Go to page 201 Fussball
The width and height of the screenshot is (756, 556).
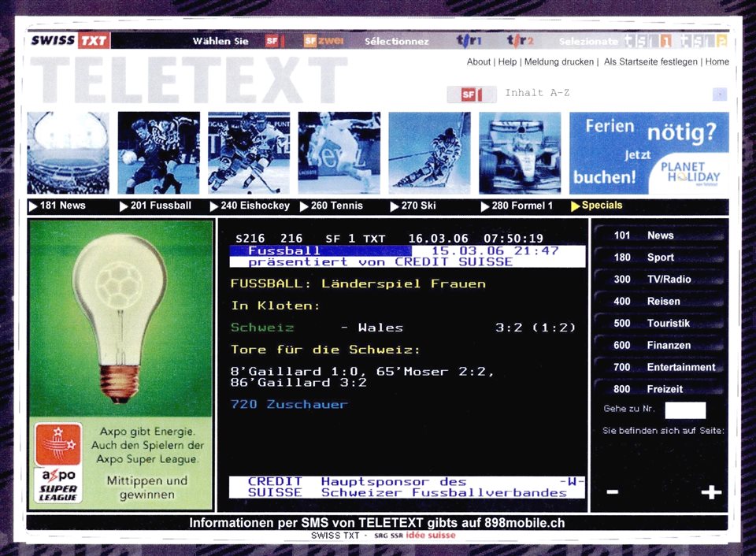156,206
